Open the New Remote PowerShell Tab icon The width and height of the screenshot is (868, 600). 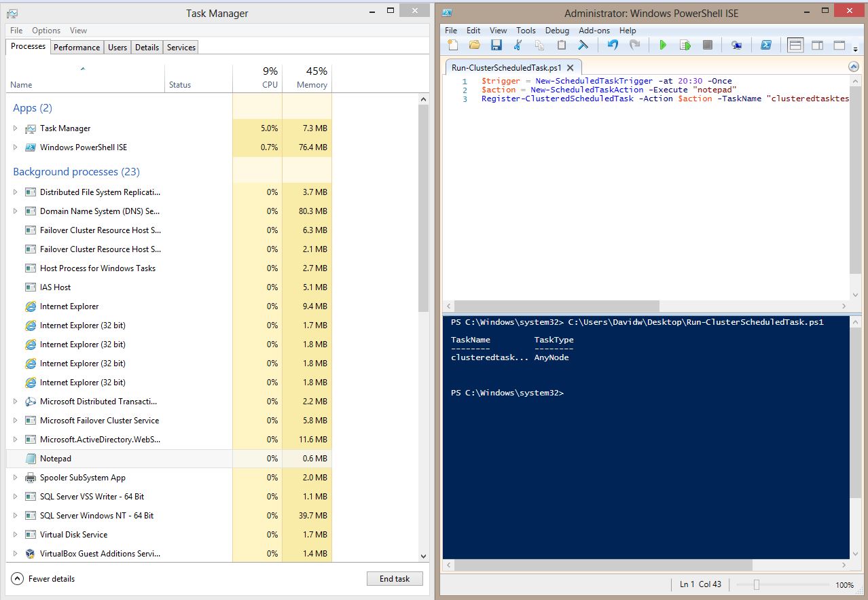coord(736,46)
